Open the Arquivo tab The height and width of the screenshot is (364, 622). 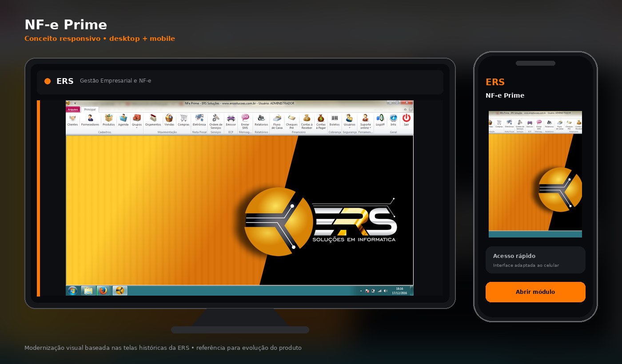pos(73,109)
